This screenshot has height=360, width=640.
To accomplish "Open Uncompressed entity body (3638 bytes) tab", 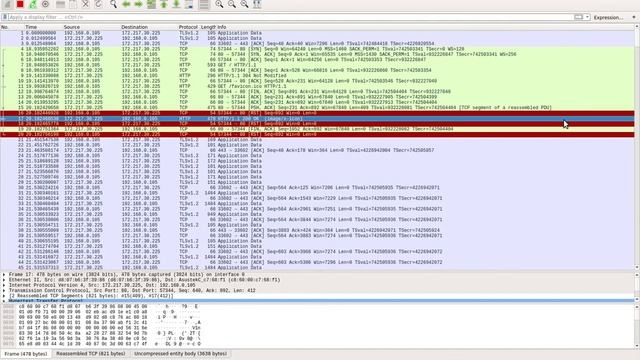I will [180, 353].
